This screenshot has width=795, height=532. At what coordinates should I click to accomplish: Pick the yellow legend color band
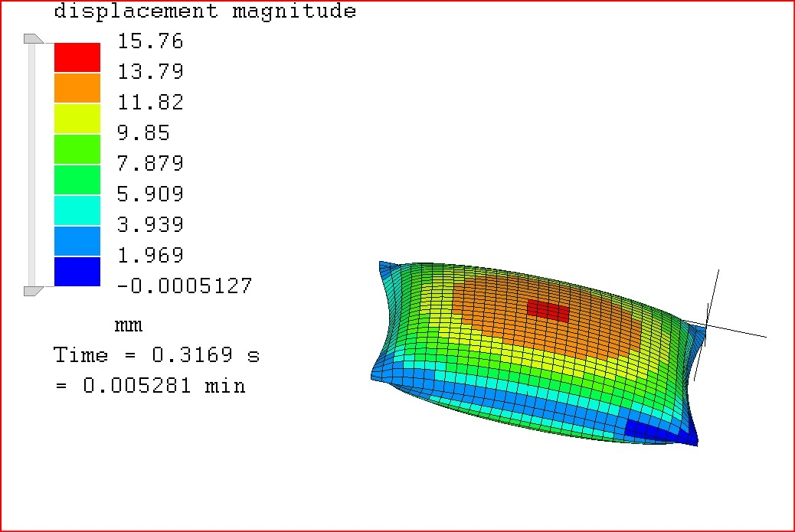(x=77, y=119)
